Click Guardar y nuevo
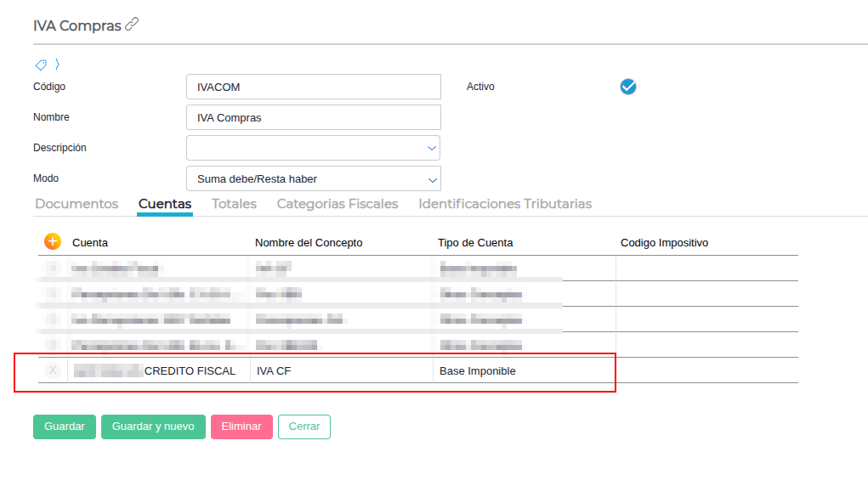 coord(153,427)
